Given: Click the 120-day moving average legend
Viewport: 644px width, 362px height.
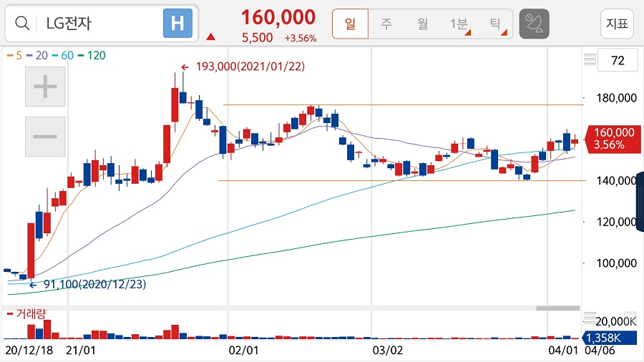Looking at the screenshot, I should click(x=92, y=55).
